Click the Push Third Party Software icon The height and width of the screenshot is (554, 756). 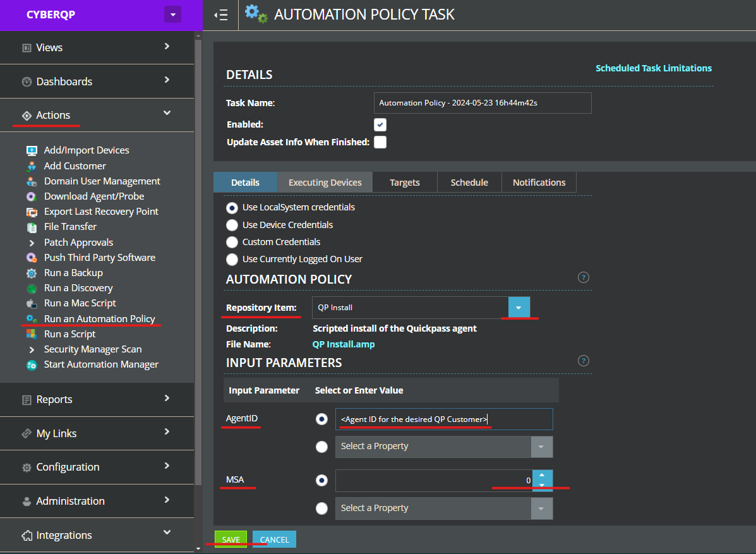click(x=32, y=258)
